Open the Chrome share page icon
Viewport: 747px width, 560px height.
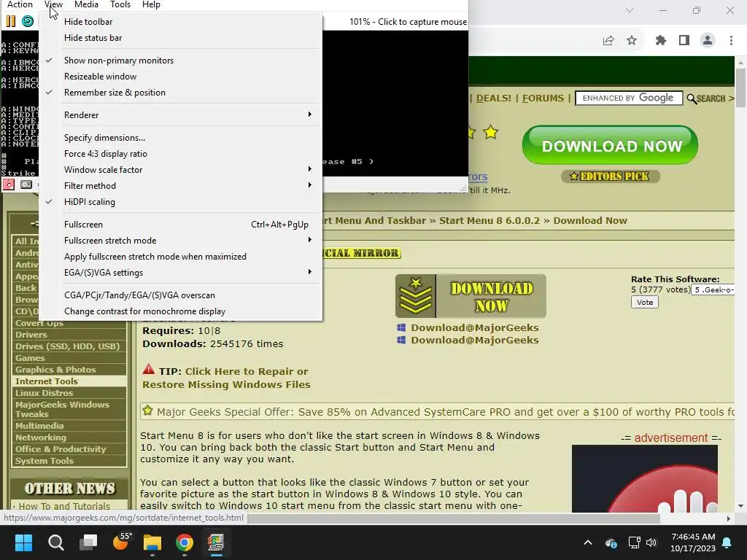coord(608,41)
